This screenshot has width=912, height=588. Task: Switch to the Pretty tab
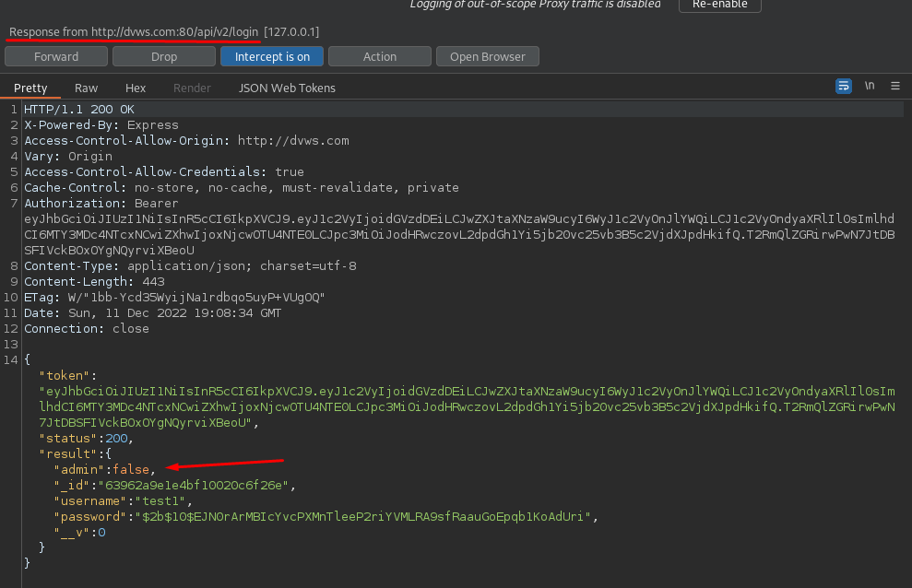pos(30,88)
